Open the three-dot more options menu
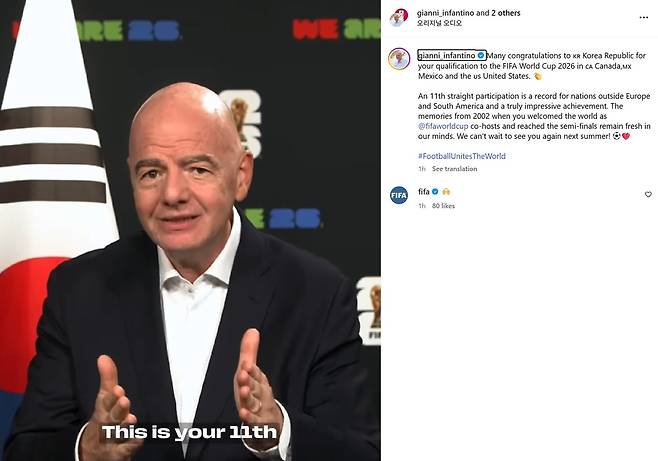The width and height of the screenshot is (658, 461). (643, 18)
